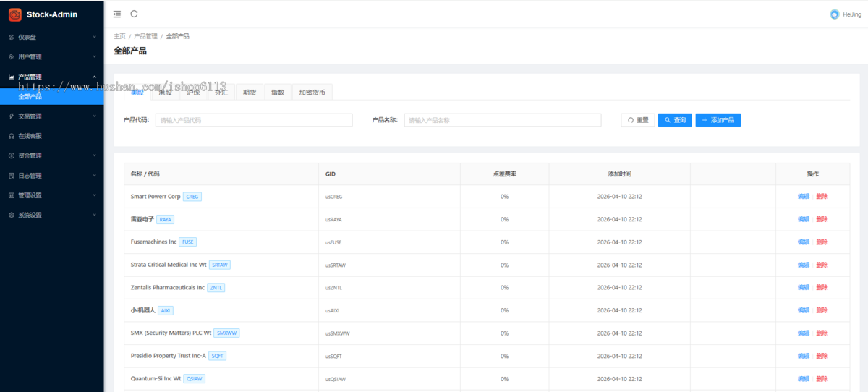Click the 在线客服 headset icon
Screen dimensions: 868x392
click(x=12, y=136)
